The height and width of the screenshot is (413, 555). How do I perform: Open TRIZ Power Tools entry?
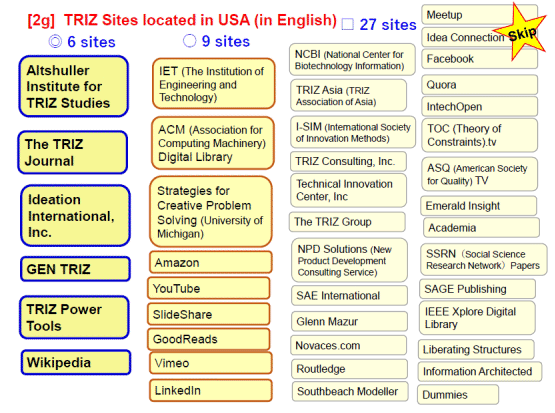coord(74,317)
